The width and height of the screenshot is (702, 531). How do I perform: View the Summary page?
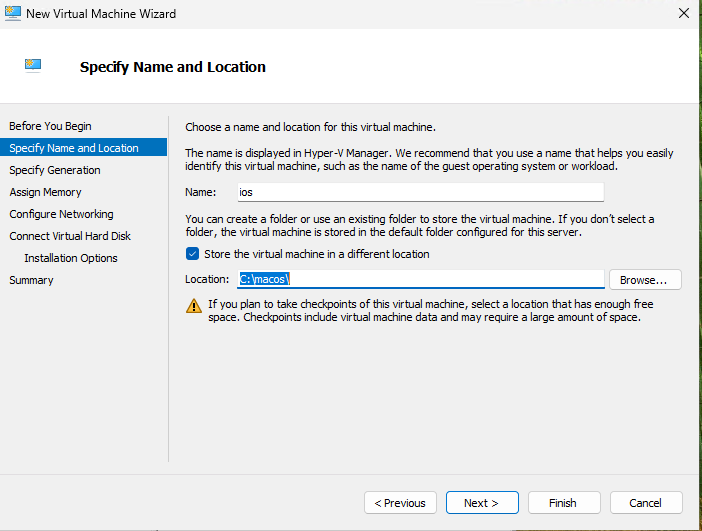[x=31, y=280]
